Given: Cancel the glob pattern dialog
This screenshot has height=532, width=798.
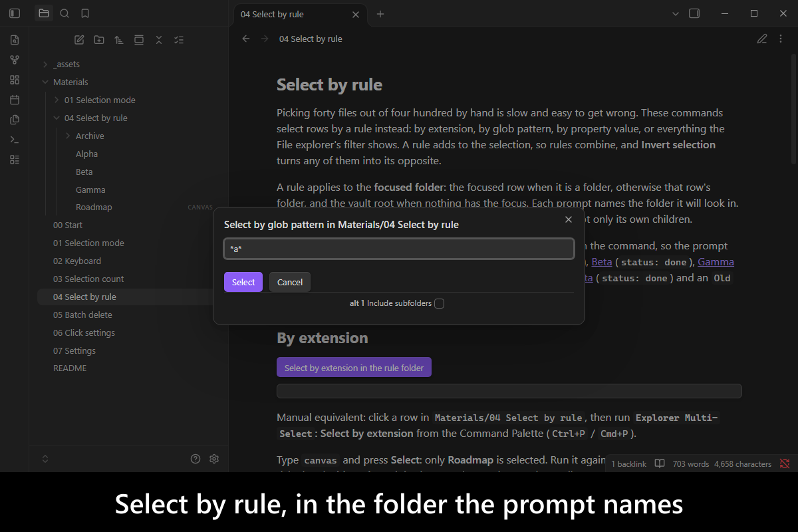Looking at the screenshot, I should [x=290, y=282].
